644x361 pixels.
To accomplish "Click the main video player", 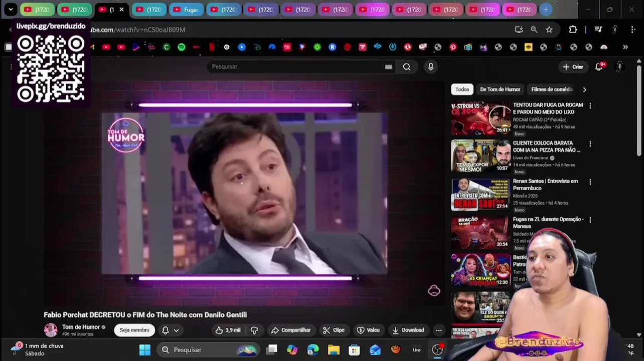I will [244, 193].
